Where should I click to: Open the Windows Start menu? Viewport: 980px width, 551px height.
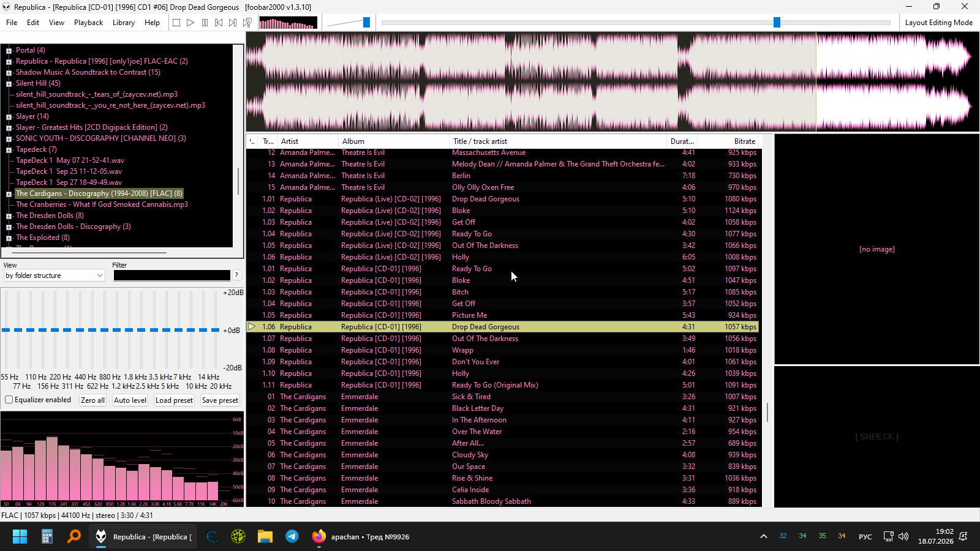20,537
